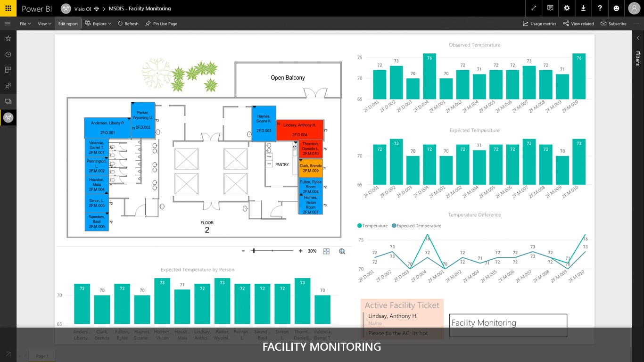
Task: Open Favorites star in sidebar
Action: [x=8, y=39]
